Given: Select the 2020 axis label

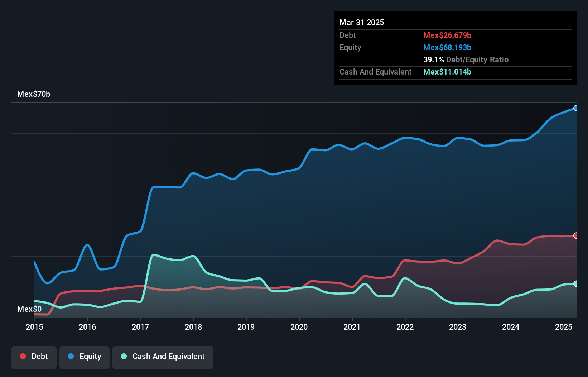Looking at the screenshot, I should pos(299,327).
